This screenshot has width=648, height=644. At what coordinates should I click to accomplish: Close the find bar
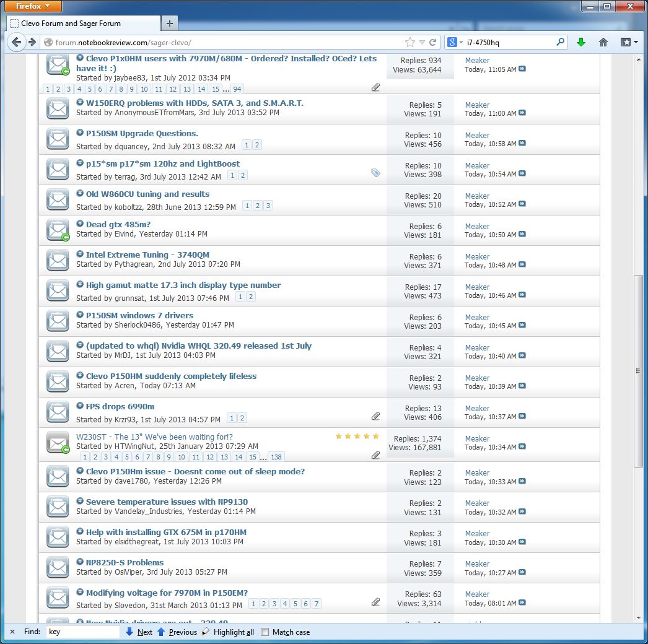tap(12, 632)
